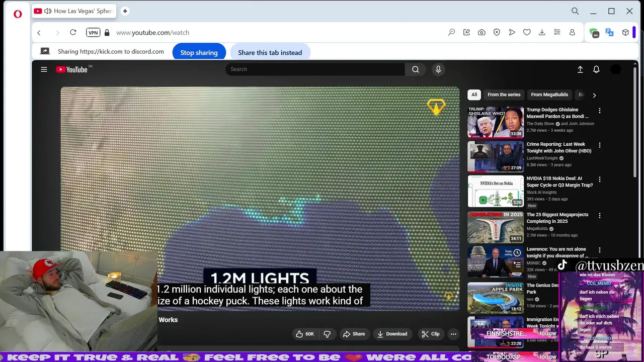Open NVIDIA's Bet on Nokia thumbnail

tap(496, 191)
